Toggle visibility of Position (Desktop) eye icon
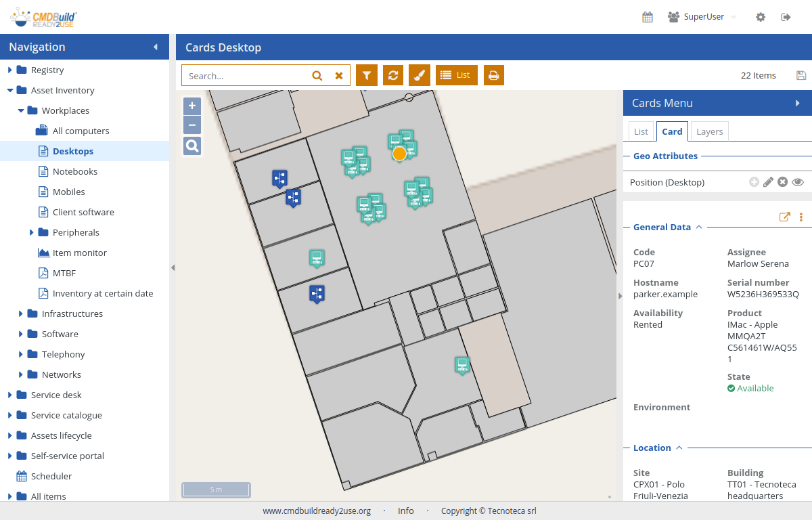Viewport: 812px width, 520px height. click(798, 182)
